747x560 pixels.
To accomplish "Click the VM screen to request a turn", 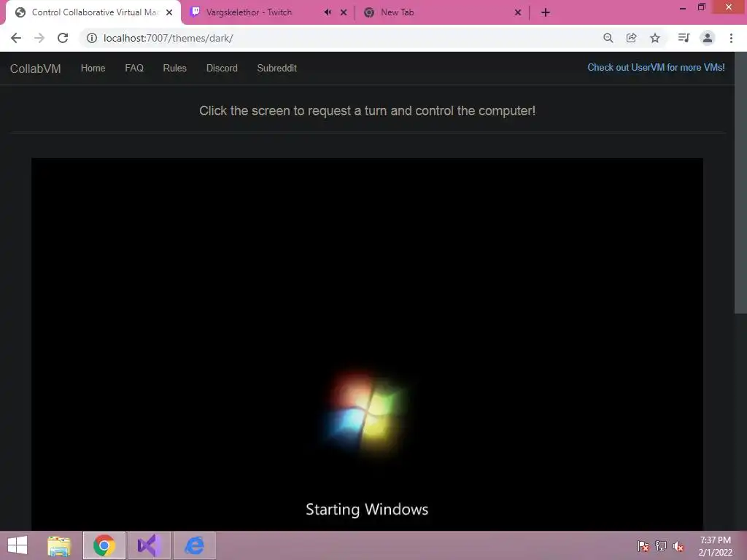I will 367,344.
